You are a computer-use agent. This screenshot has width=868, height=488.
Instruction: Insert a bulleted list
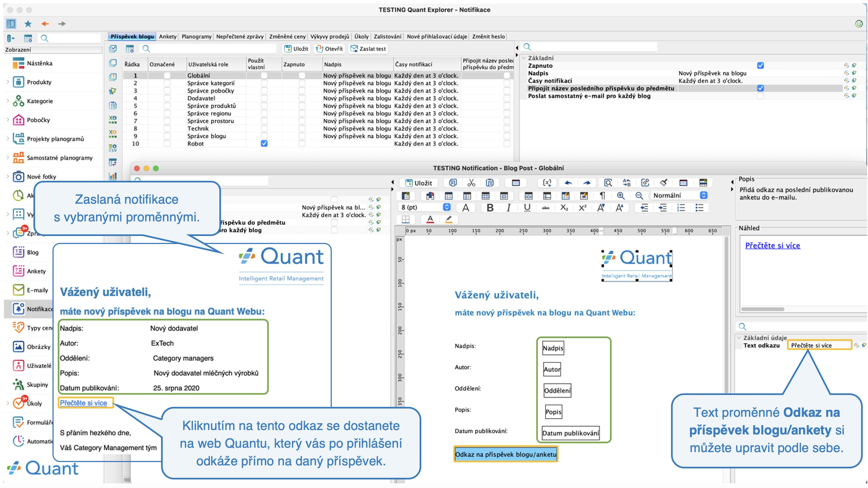(x=699, y=208)
